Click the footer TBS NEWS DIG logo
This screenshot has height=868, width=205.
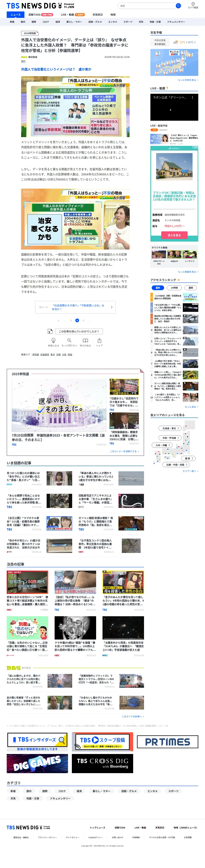pyautogui.click(x=28, y=828)
